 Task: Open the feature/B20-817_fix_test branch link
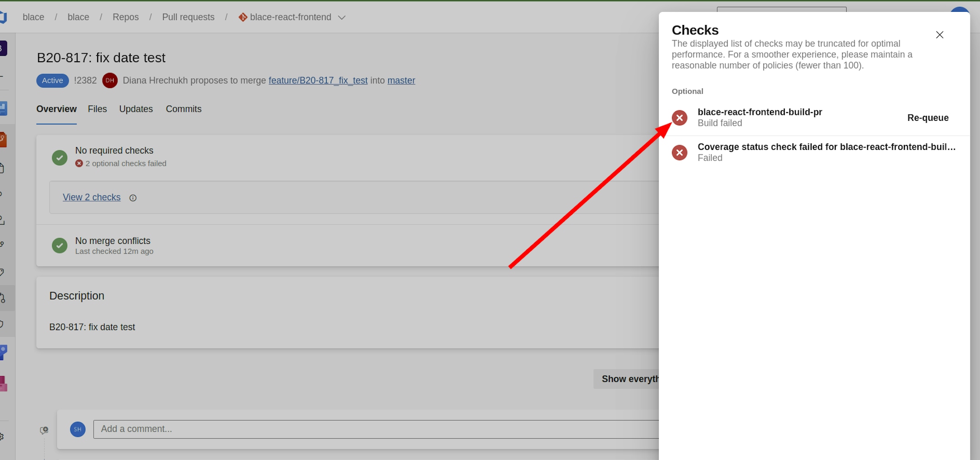[318, 80]
